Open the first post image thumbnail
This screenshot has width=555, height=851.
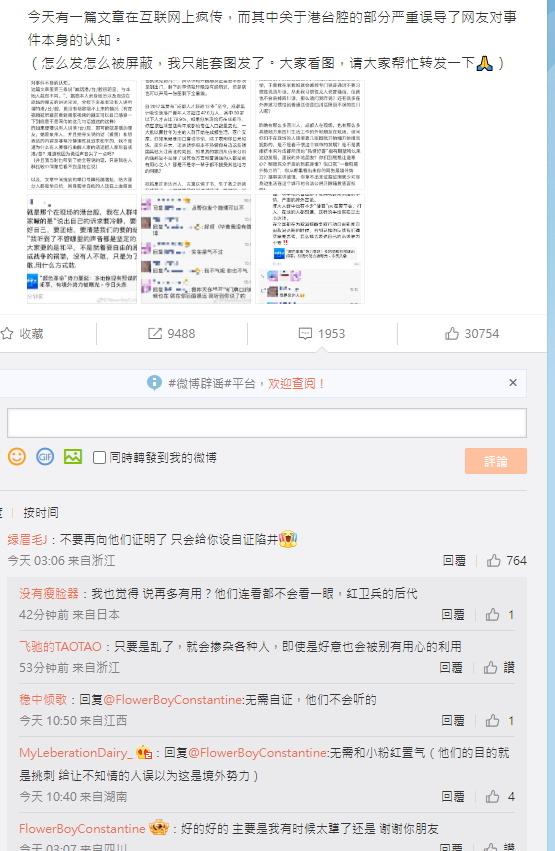tap(82, 135)
